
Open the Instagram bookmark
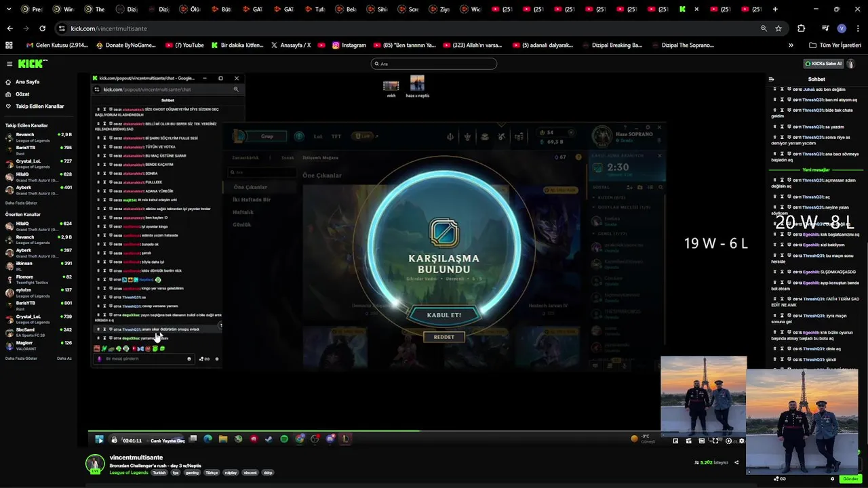tap(349, 45)
